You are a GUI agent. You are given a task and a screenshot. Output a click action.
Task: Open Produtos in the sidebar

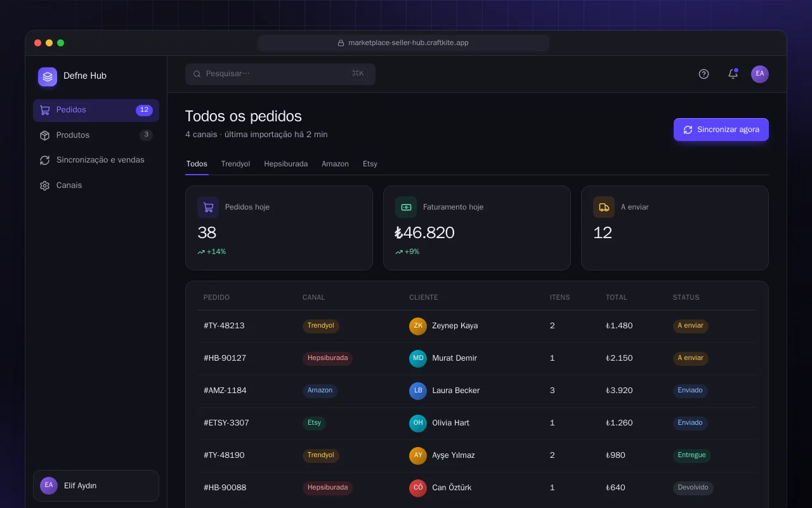coord(96,135)
